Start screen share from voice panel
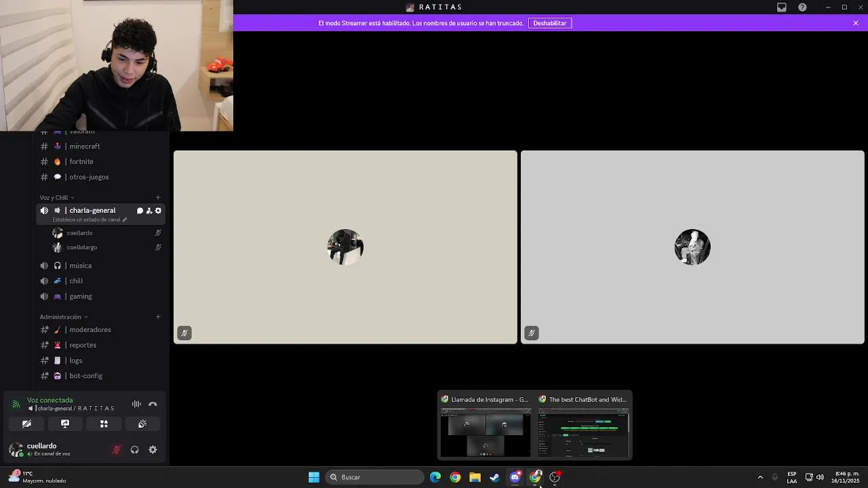The image size is (868, 488). 65,424
